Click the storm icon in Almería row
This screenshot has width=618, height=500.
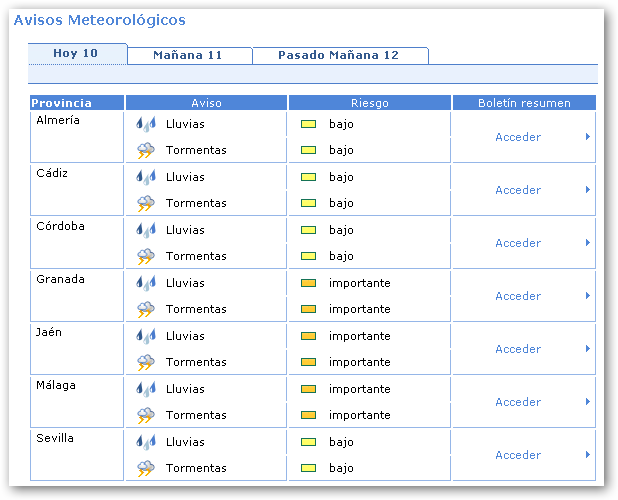coord(146,151)
